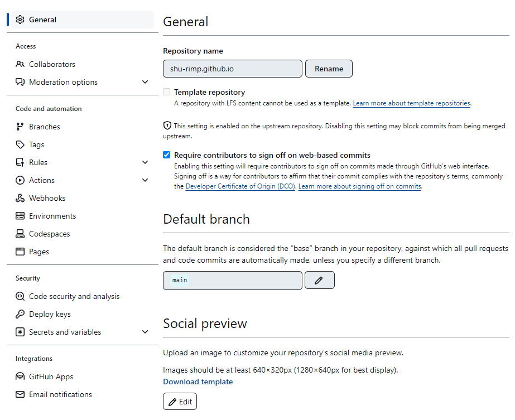Screen dimensions: 515x420
Task: Expand Secrets and variables chevron
Action: 145,332
